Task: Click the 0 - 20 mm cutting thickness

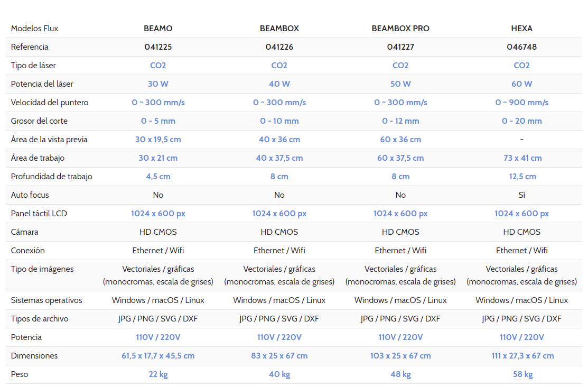Action: pyautogui.click(x=521, y=121)
